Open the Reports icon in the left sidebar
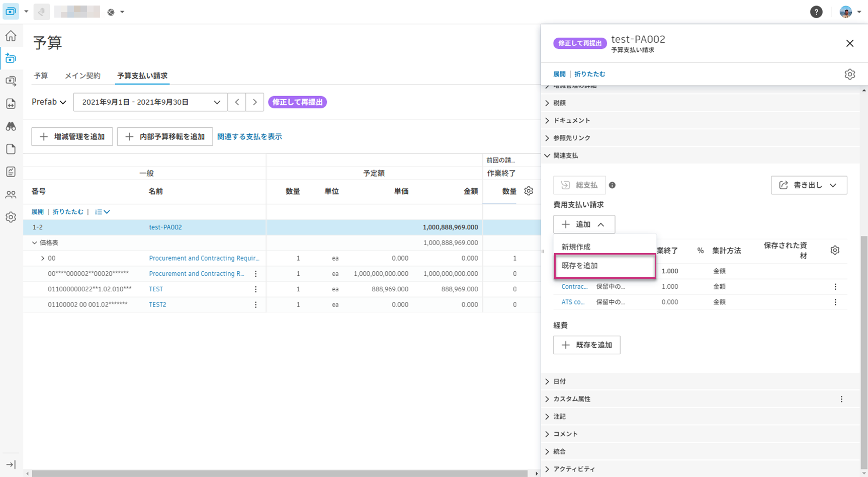This screenshot has width=868, height=477. click(x=11, y=172)
